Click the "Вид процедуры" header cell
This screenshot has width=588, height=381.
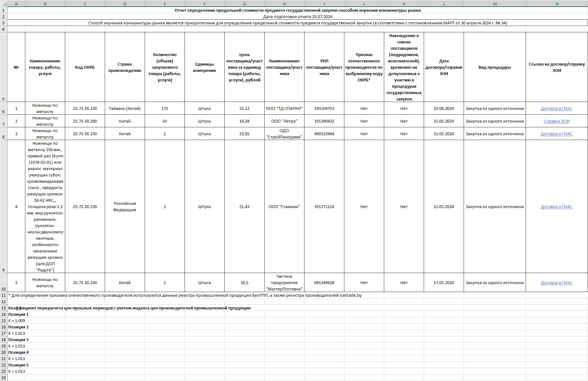tap(495, 67)
